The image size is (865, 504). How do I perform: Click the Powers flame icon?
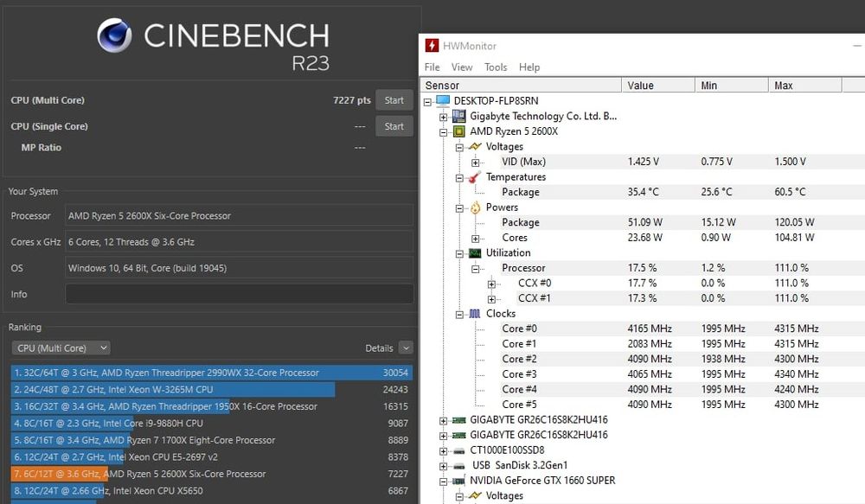[475, 207]
